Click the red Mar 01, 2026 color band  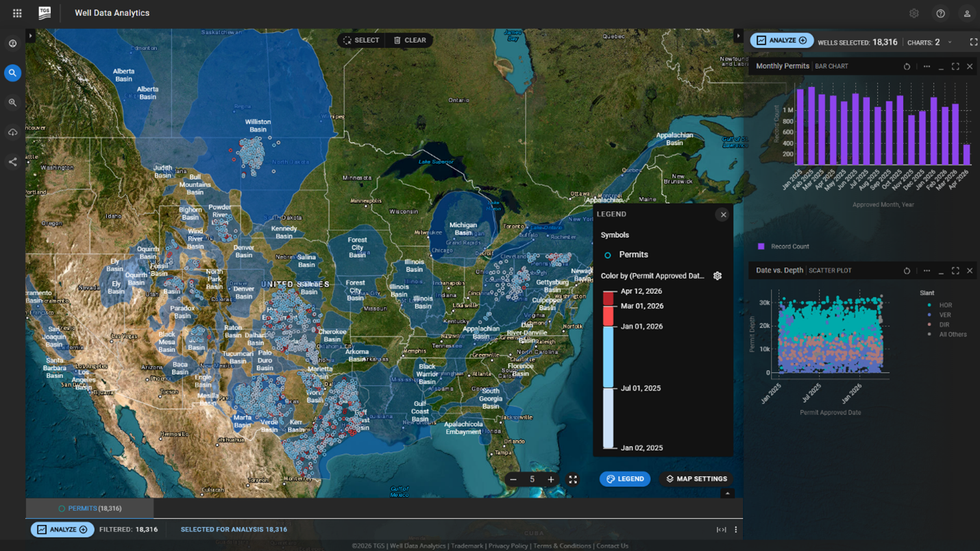608,315
